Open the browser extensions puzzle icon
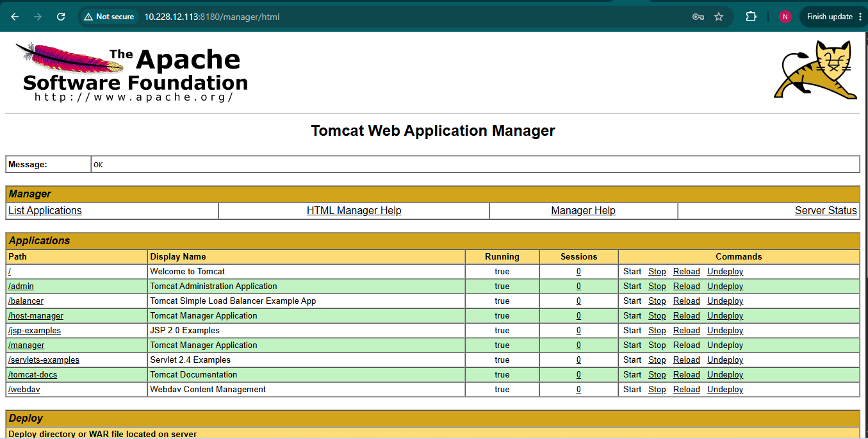This screenshot has width=868, height=439. 751,17
